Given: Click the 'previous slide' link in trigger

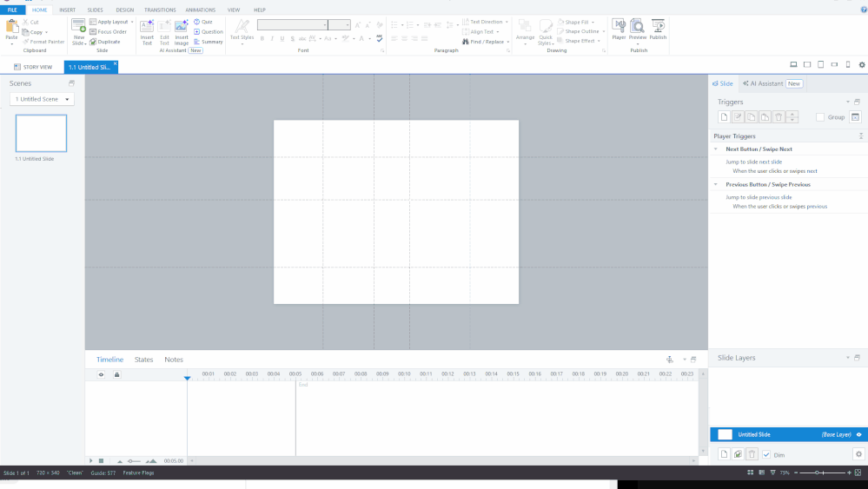Looking at the screenshot, I should point(776,197).
